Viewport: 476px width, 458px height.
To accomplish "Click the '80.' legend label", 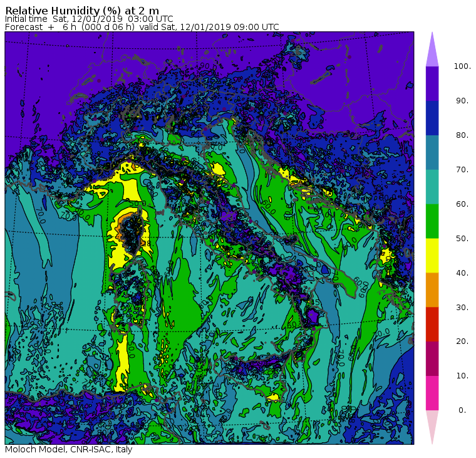I will [x=462, y=135].
